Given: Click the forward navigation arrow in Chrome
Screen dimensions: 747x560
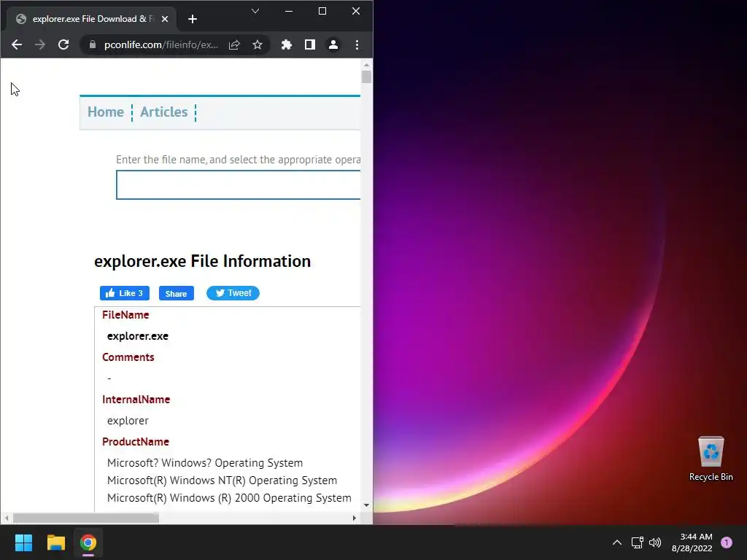Looking at the screenshot, I should pyautogui.click(x=40, y=44).
